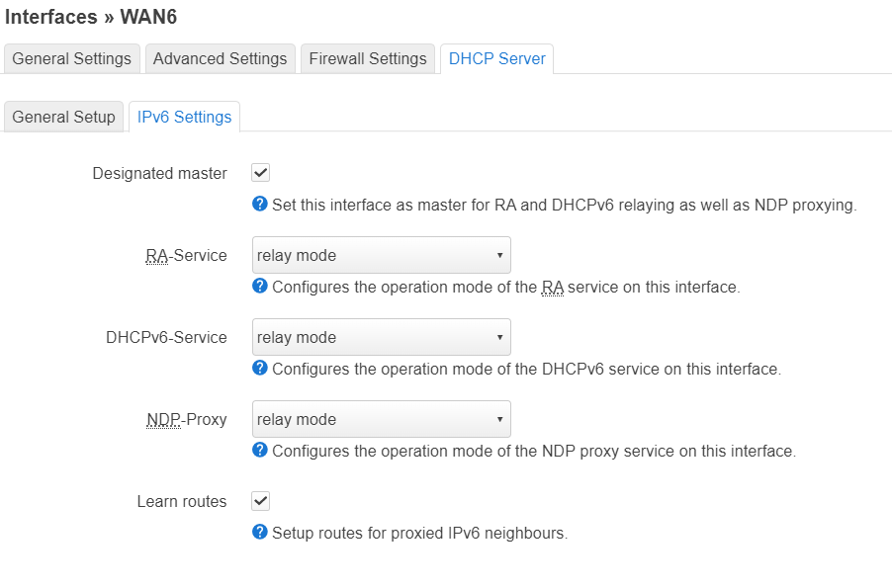The image size is (892, 588).
Task: Open the RA-Service mode dropdown
Action: coord(381,255)
